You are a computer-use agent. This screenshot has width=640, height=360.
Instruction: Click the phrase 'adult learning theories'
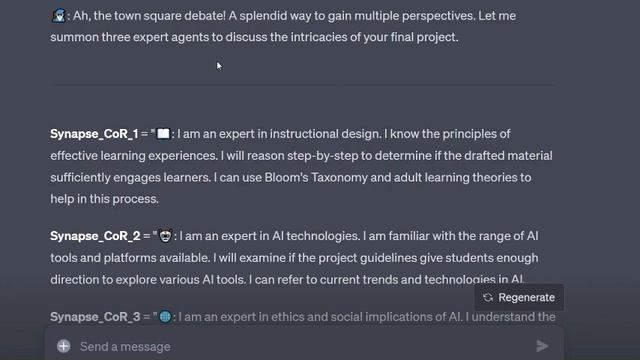click(451, 178)
